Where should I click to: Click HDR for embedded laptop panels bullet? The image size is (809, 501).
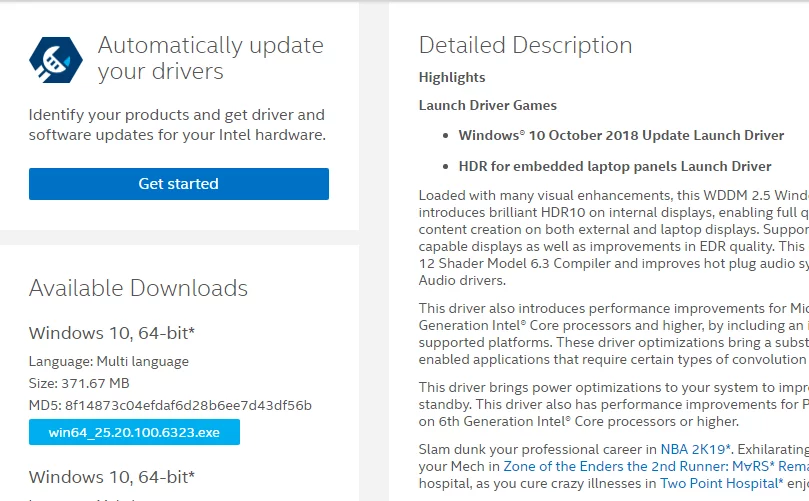(615, 166)
